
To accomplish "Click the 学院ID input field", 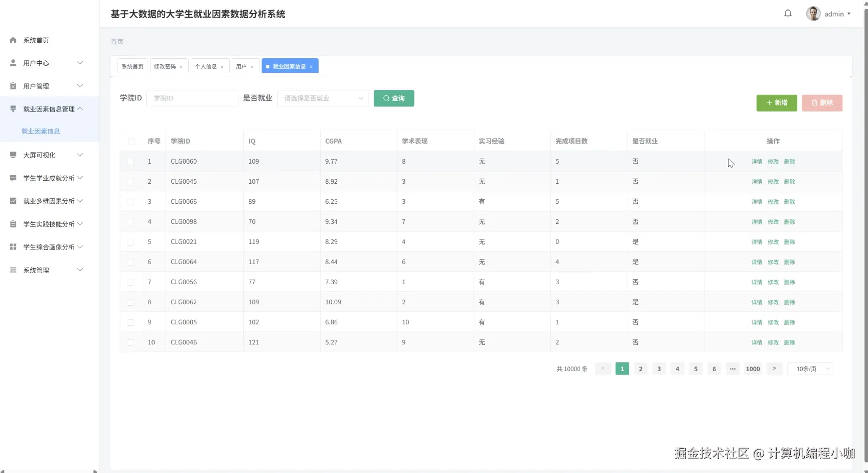I will [x=192, y=98].
